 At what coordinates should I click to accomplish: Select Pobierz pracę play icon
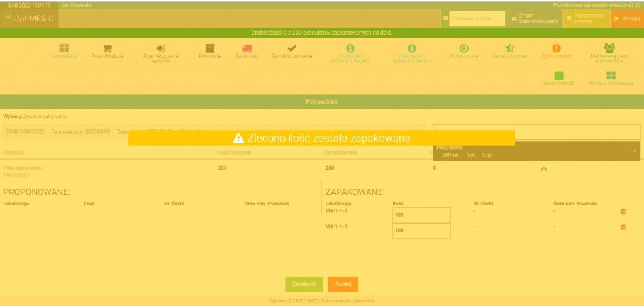pos(464,48)
